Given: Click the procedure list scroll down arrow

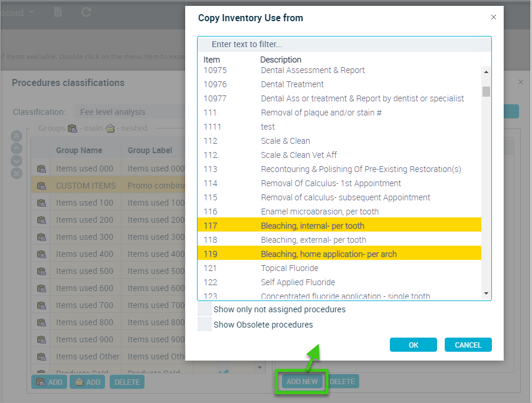Looking at the screenshot, I should click(486, 293).
